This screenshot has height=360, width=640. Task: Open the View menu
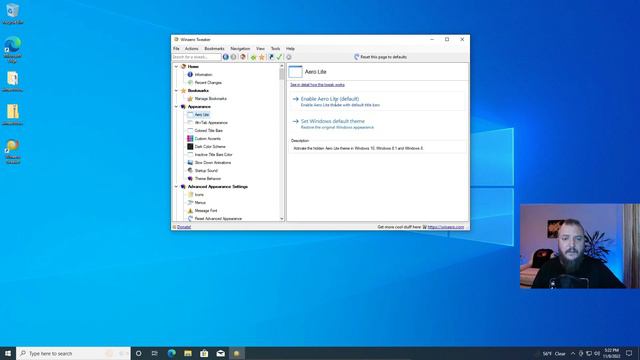(x=260, y=49)
